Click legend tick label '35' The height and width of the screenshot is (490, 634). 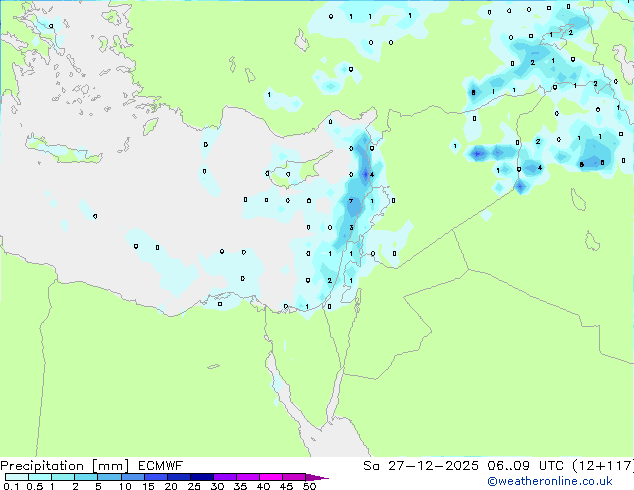tap(240, 486)
